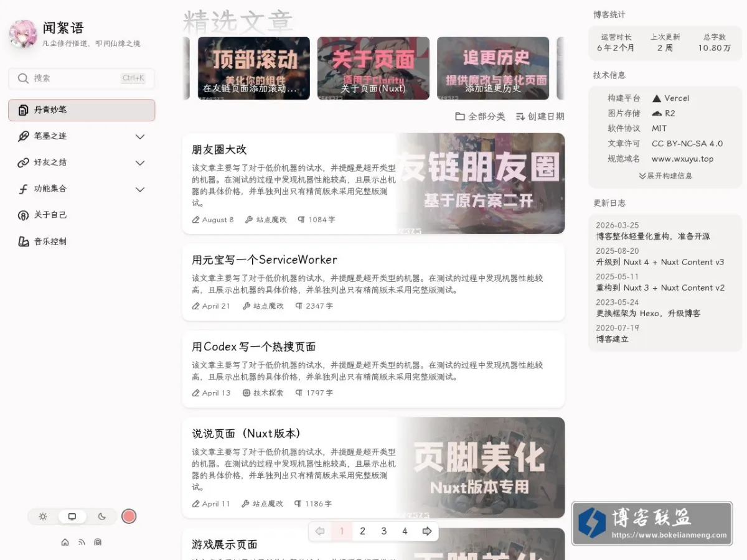Screen dimensions: 747x560
Task: Focus the 搜索 search input field
Action: tap(82, 78)
